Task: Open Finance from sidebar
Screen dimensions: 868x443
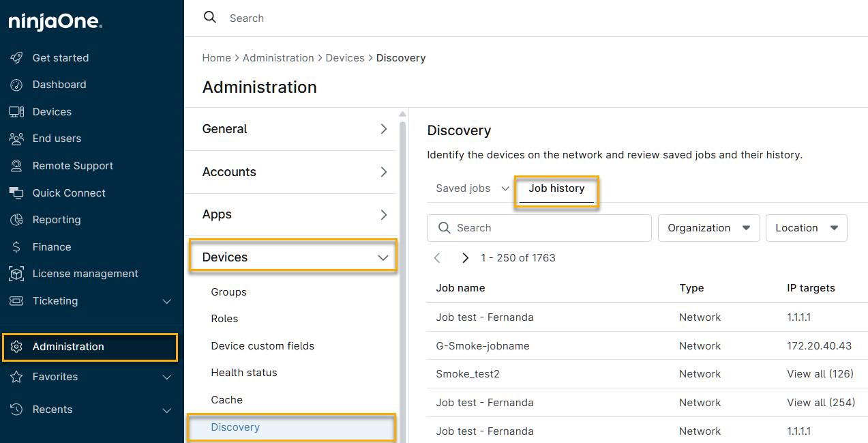Action: click(x=52, y=247)
